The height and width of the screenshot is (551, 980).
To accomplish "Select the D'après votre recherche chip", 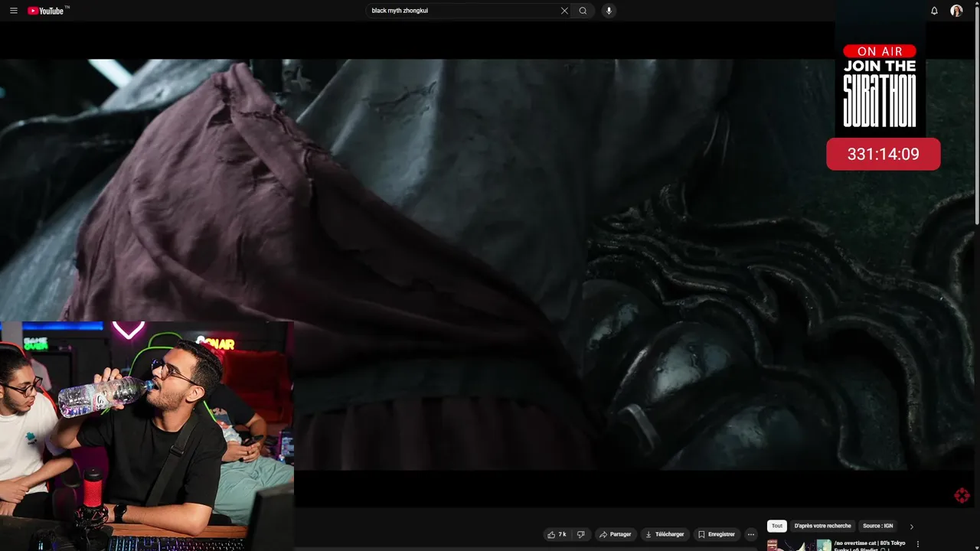I will click(x=822, y=526).
